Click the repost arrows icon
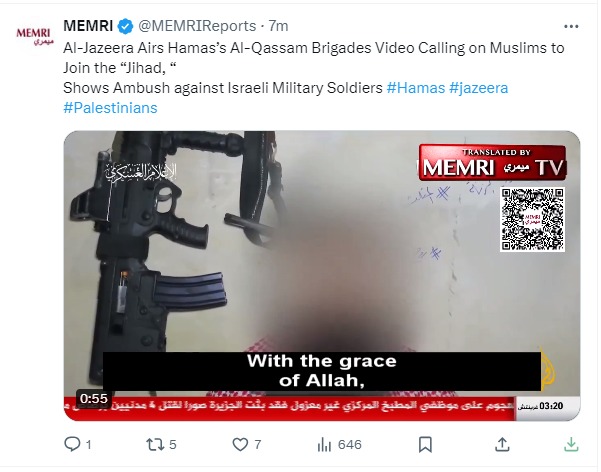The height and width of the screenshot is (472, 601). (x=155, y=444)
